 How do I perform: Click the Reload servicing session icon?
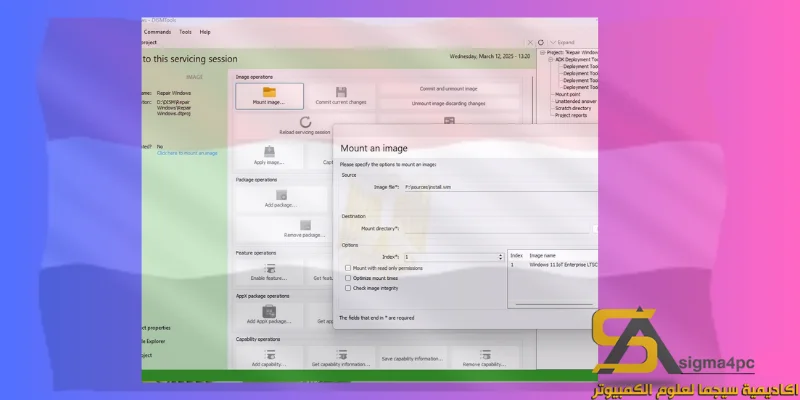(x=305, y=122)
